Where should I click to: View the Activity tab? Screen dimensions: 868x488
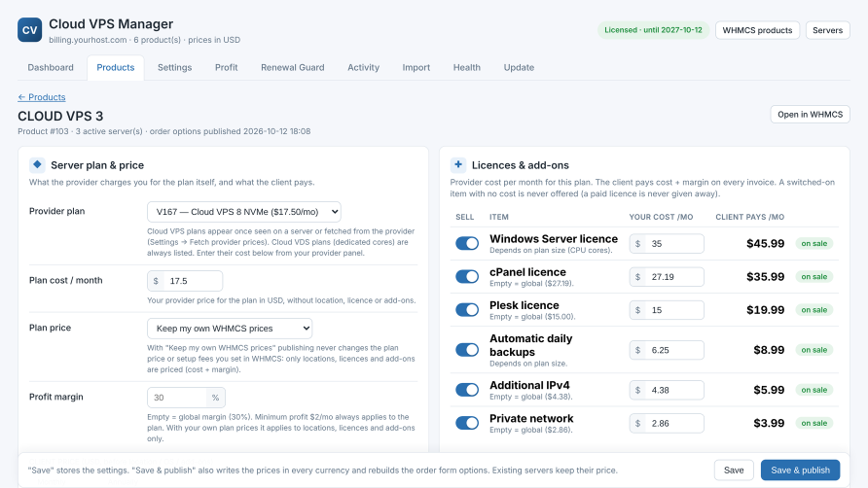pyautogui.click(x=363, y=67)
